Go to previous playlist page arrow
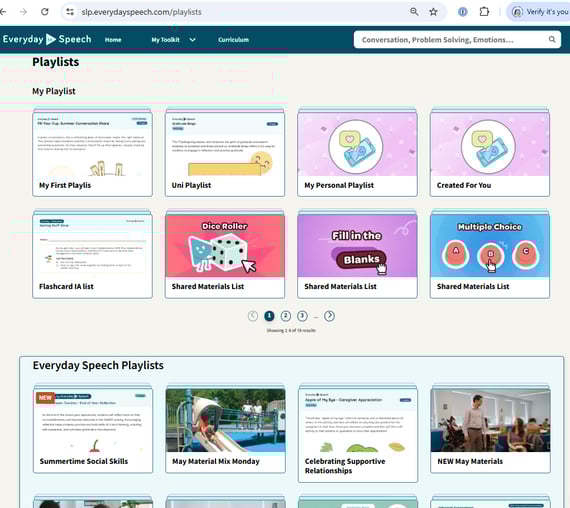Screen dimensions: 570x508 click(253, 316)
